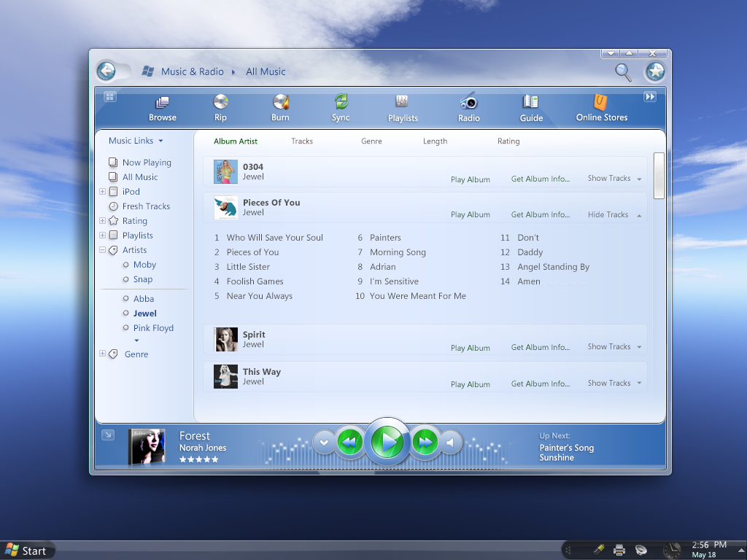The height and width of the screenshot is (560, 747).
Task: Select the Snap artist radio bullet
Action: click(125, 279)
